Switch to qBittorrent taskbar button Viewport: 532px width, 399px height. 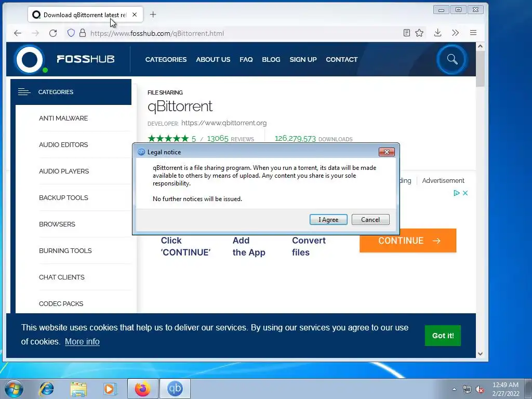pos(175,389)
